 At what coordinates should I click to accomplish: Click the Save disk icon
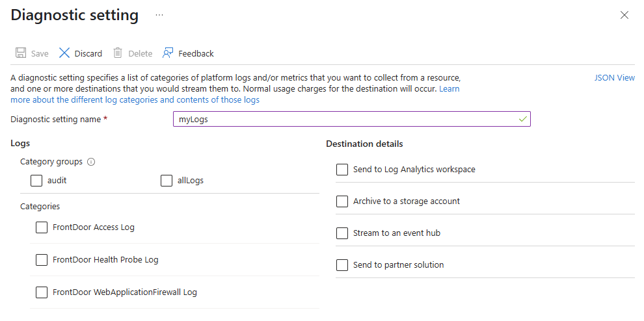[x=21, y=53]
